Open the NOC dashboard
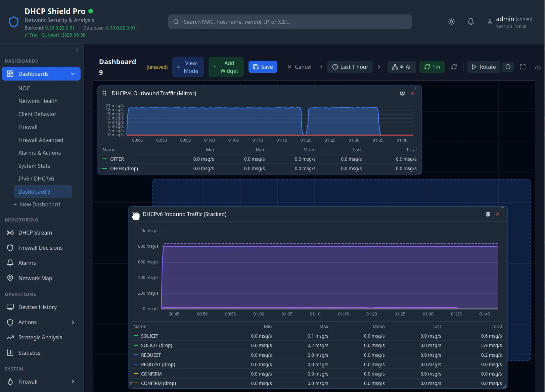 pos(24,88)
